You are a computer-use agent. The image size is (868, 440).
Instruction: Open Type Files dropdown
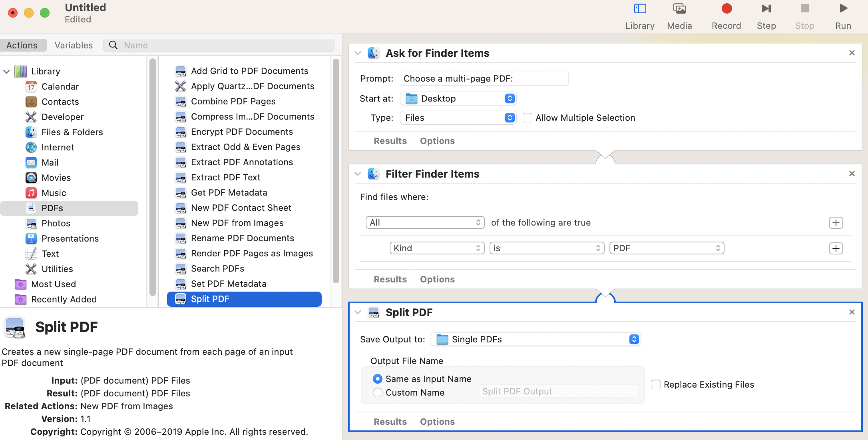pos(458,118)
